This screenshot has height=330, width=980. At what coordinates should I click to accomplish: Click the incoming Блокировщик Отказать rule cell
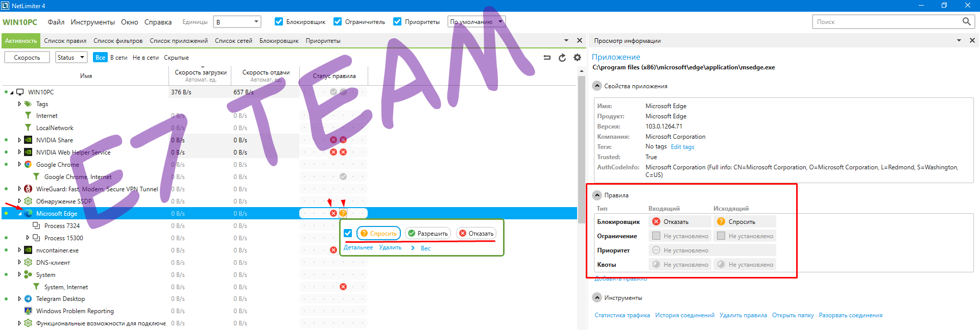point(680,221)
